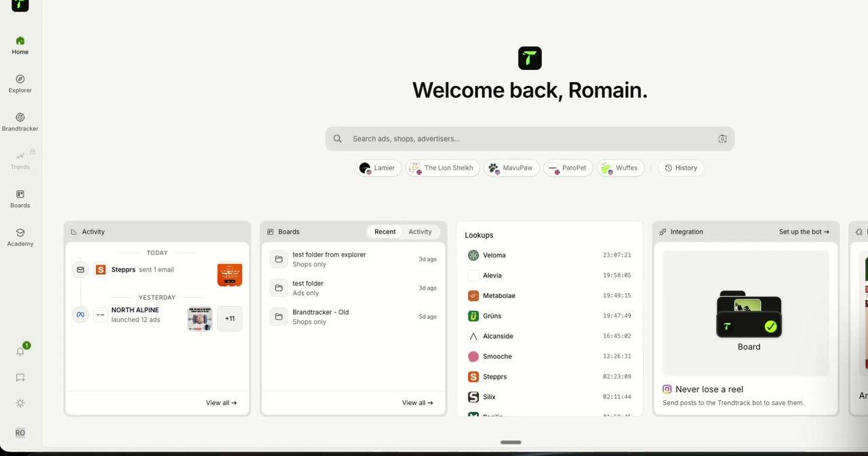Open Silix lookup
Viewport: 868px width, 456px height.
click(549, 397)
